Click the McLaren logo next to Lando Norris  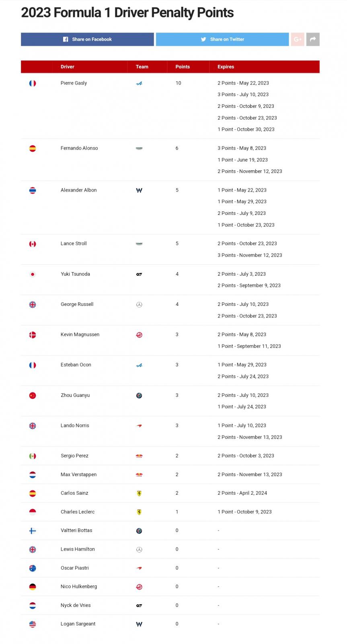(x=139, y=426)
